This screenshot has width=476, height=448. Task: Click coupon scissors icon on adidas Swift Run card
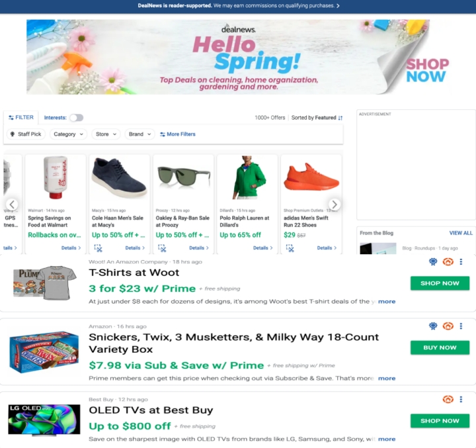290,248
